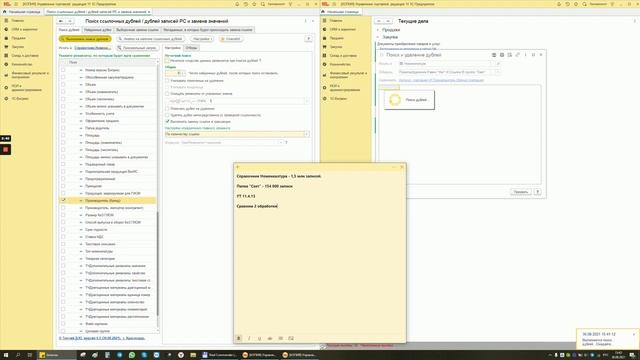The image size is (640, 360).
Task: Open favorites star in left 1C title bar
Action: tap(254, 4)
